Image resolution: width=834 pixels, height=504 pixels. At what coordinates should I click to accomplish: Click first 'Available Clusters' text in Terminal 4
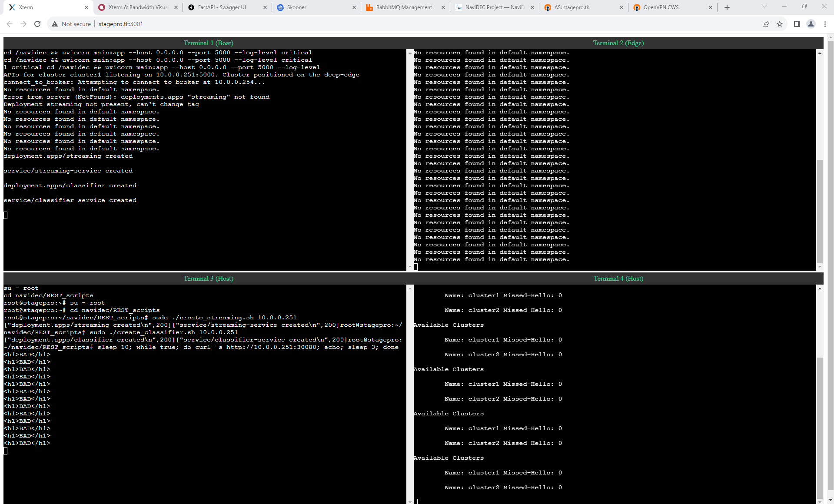(449, 325)
